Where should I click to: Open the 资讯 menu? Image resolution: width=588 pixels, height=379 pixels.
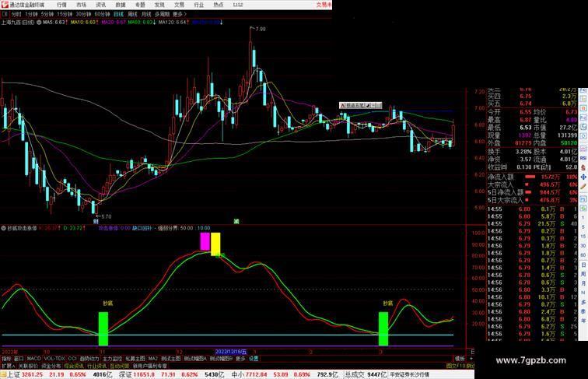[x=100, y=5]
